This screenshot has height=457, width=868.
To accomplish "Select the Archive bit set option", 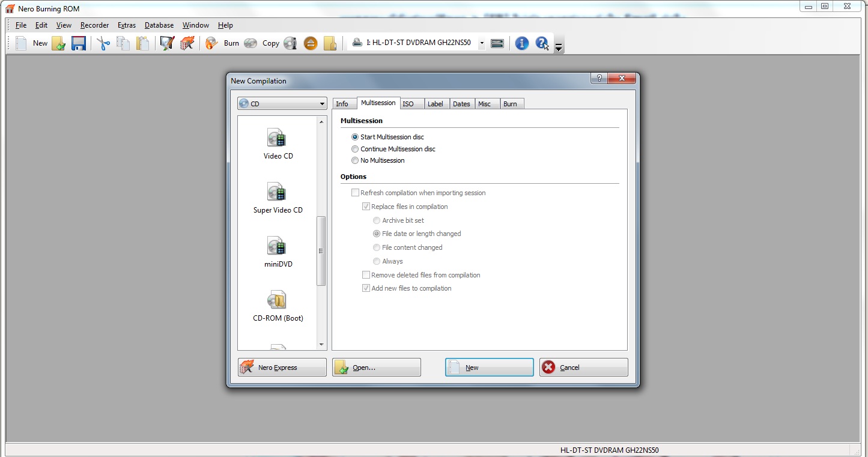I will (x=399, y=220).
